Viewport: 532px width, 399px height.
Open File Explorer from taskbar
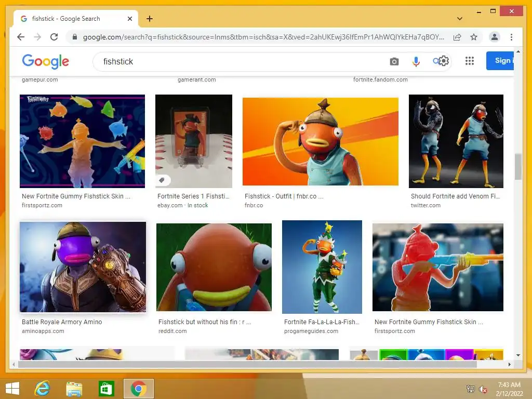pos(74,389)
